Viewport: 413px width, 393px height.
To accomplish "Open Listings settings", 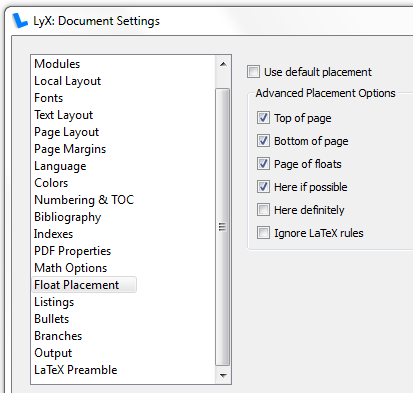I will coord(54,302).
